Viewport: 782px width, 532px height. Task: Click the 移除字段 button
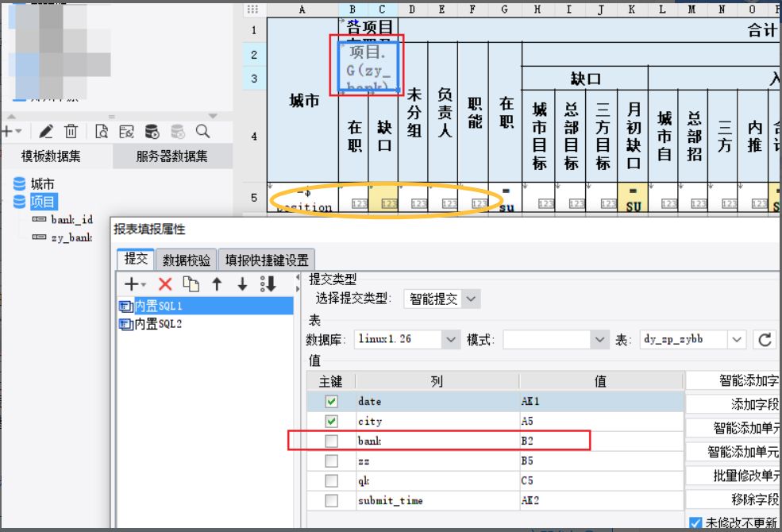tap(734, 499)
